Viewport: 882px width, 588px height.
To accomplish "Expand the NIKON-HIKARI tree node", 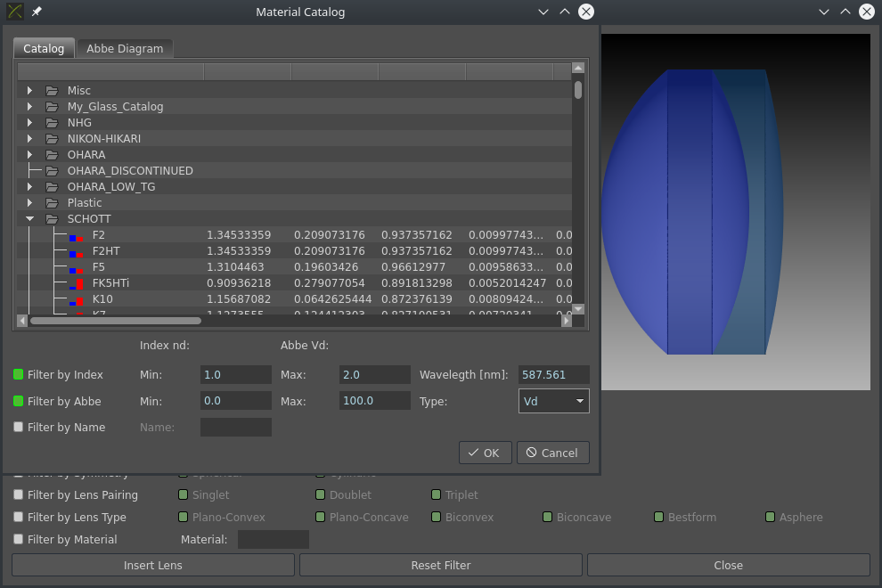I will coord(29,139).
